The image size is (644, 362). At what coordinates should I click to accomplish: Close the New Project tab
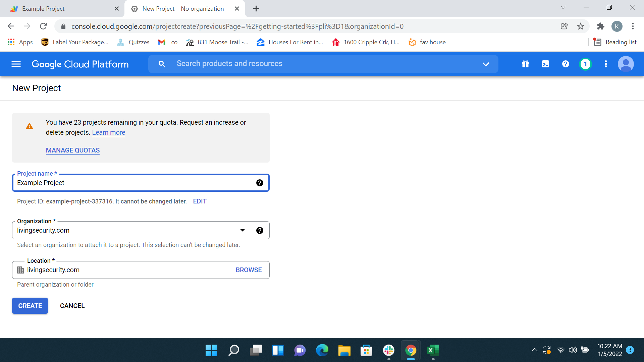tap(237, 9)
